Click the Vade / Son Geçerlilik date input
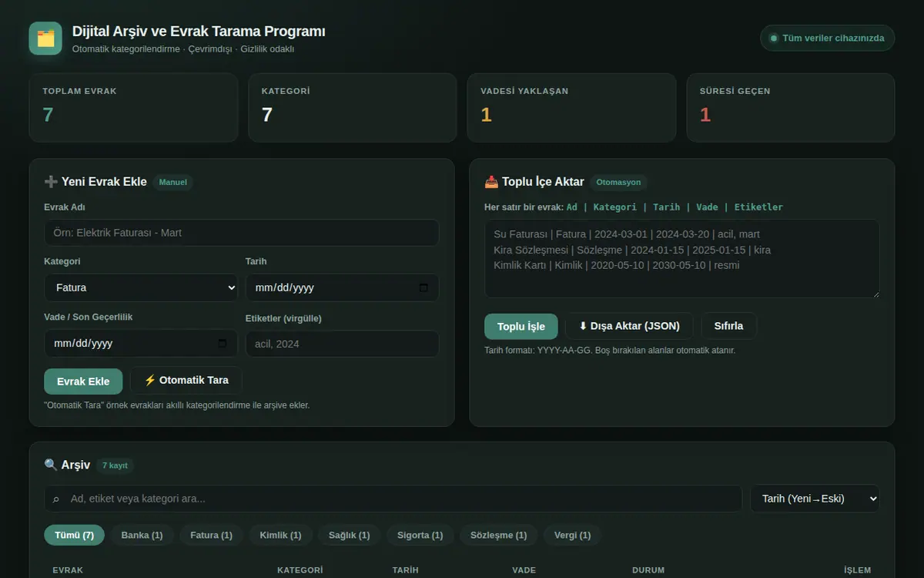 click(x=141, y=344)
